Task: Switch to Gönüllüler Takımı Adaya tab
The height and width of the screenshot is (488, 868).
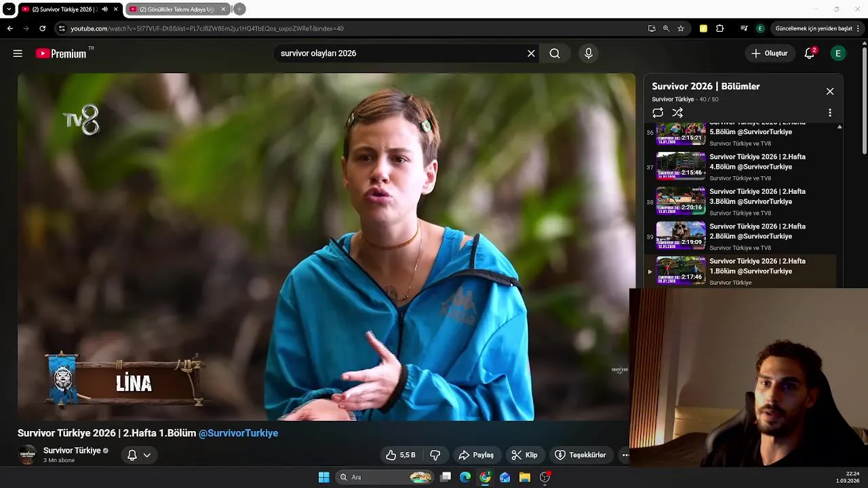Action: [x=176, y=9]
